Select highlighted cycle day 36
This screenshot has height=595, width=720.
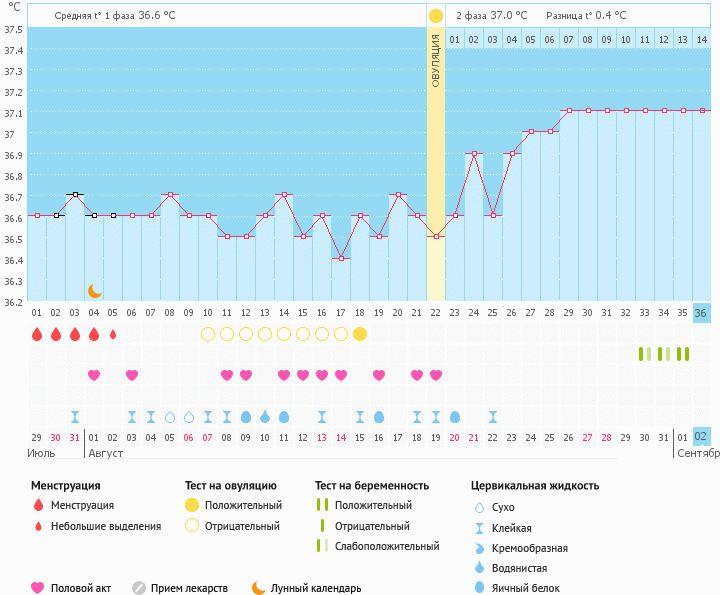(x=701, y=313)
